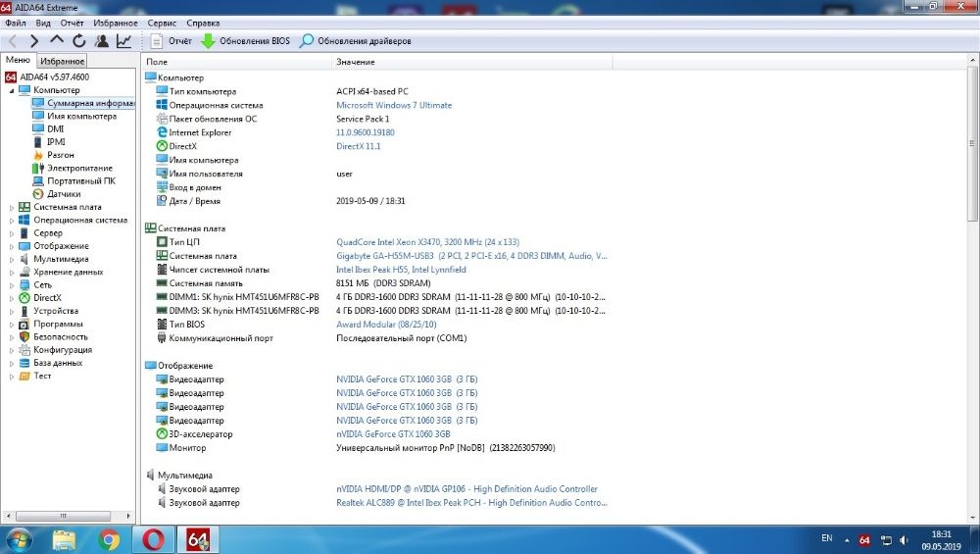
Task: Open the 11.0.9600.19180 Internet Explorer link
Action: [x=365, y=132]
